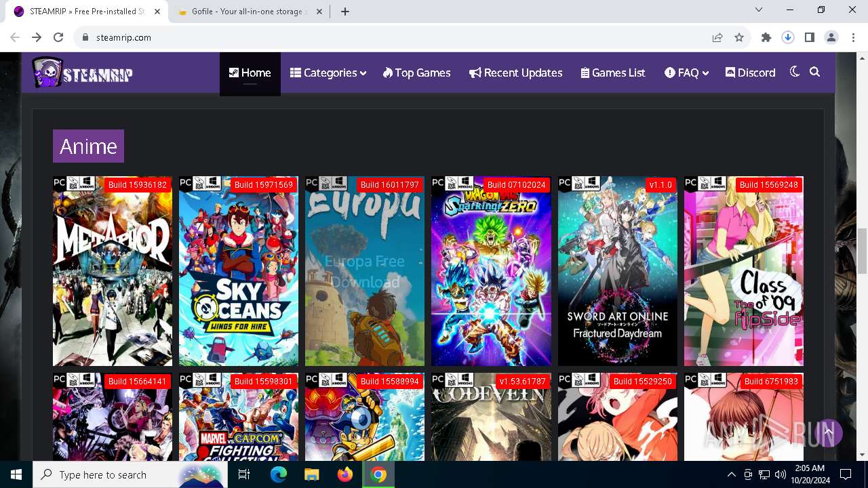Image resolution: width=868 pixels, height=488 pixels.
Task: Reload the current page
Action: click(x=58, y=37)
